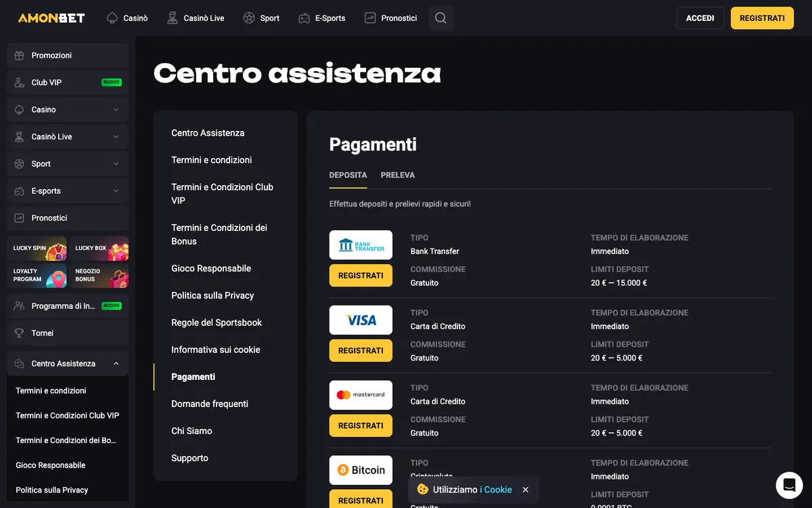Click the VISA payment logo
The image size is (812, 508).
click(361, 320)
